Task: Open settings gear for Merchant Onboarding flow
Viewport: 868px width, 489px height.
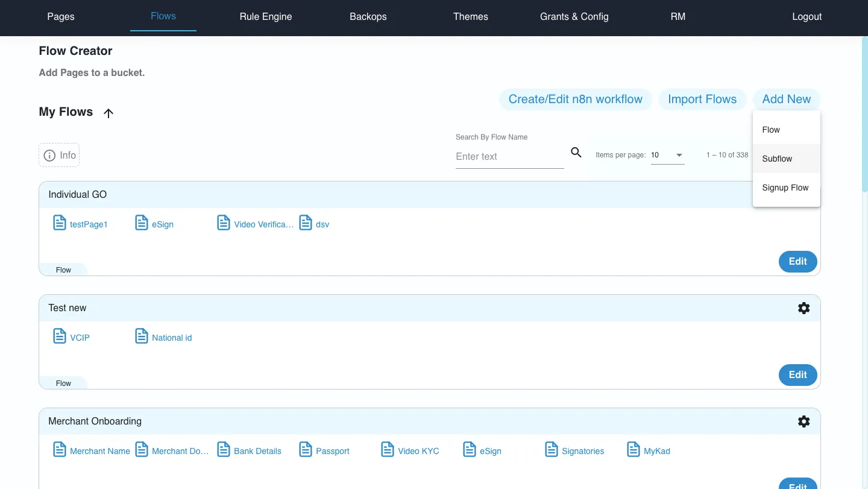Action: point(804,421)
